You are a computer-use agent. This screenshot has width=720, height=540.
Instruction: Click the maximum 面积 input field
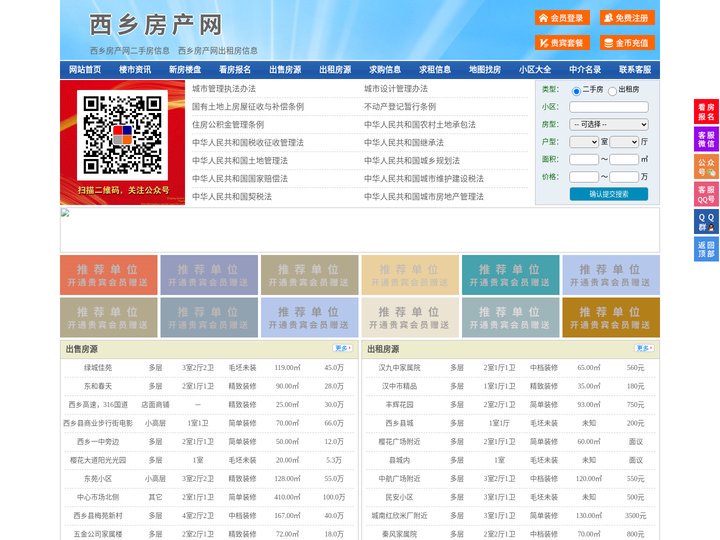[x=624, y=159]
